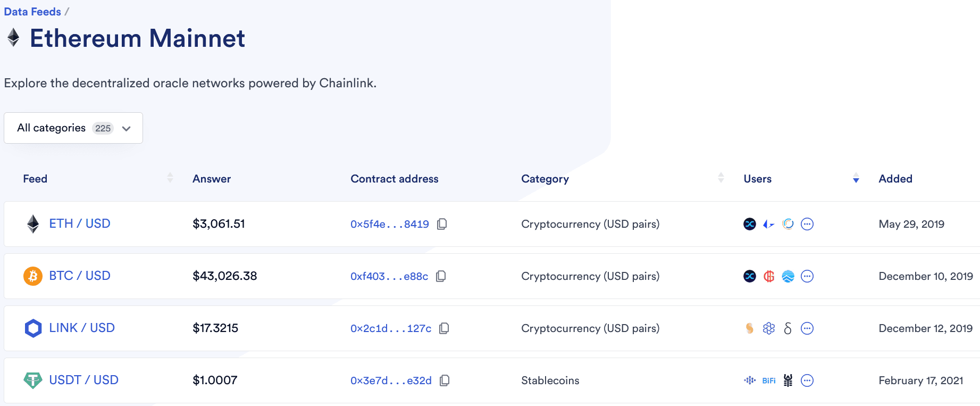
Task: Click the Added column header
Action: [x=895, y=179]
